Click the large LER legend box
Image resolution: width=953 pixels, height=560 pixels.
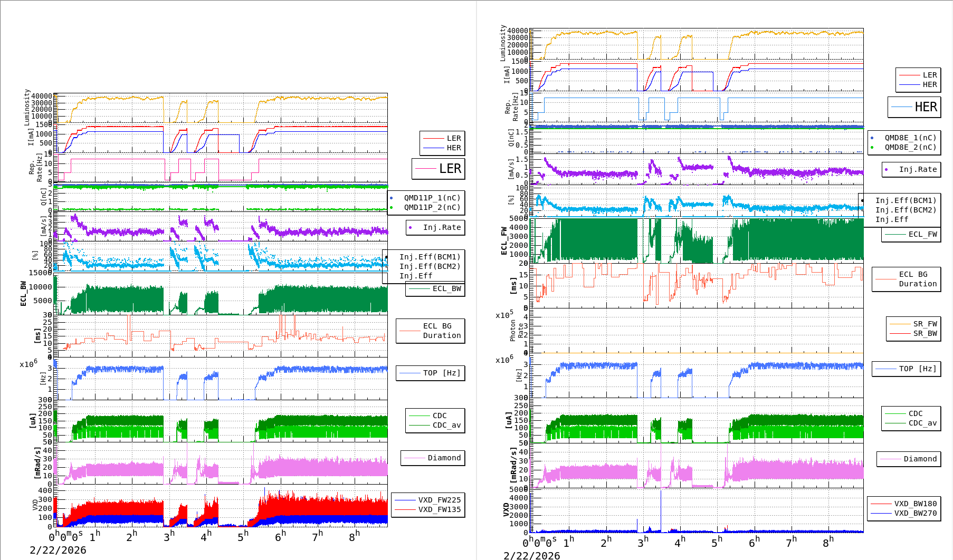coord(439,169)
